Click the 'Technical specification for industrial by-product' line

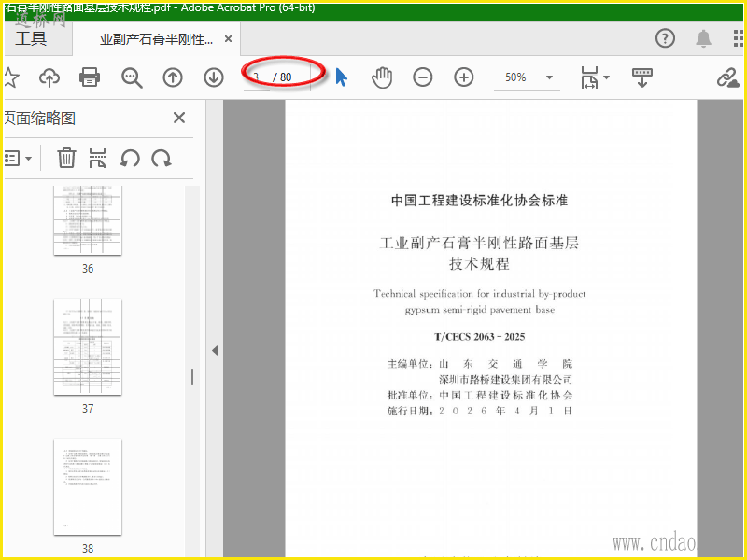pyautogui.click(x=480, y=294)
